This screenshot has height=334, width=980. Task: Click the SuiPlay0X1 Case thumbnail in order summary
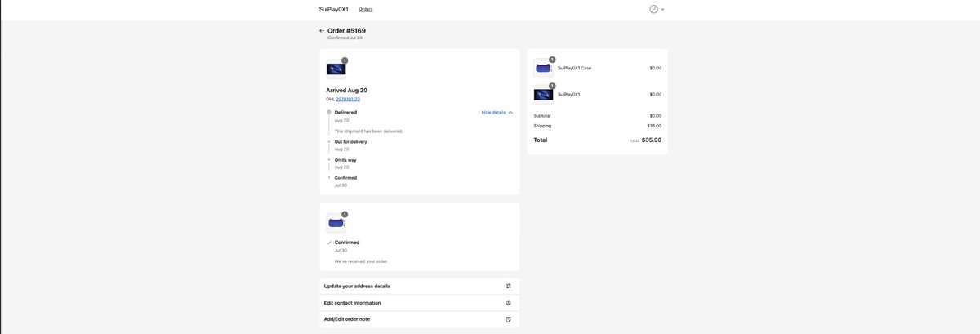[543, 69]
